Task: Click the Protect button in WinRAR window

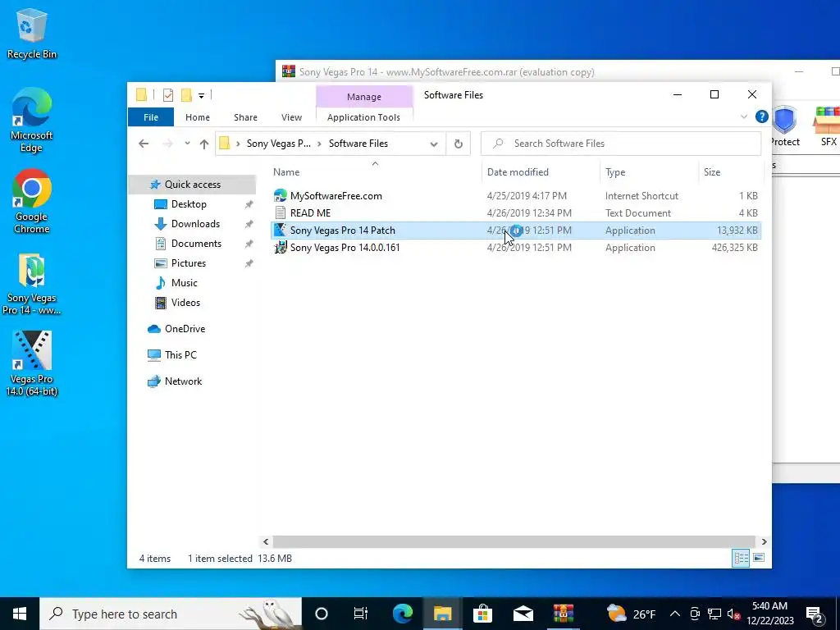Action: [x=785, y=126]
